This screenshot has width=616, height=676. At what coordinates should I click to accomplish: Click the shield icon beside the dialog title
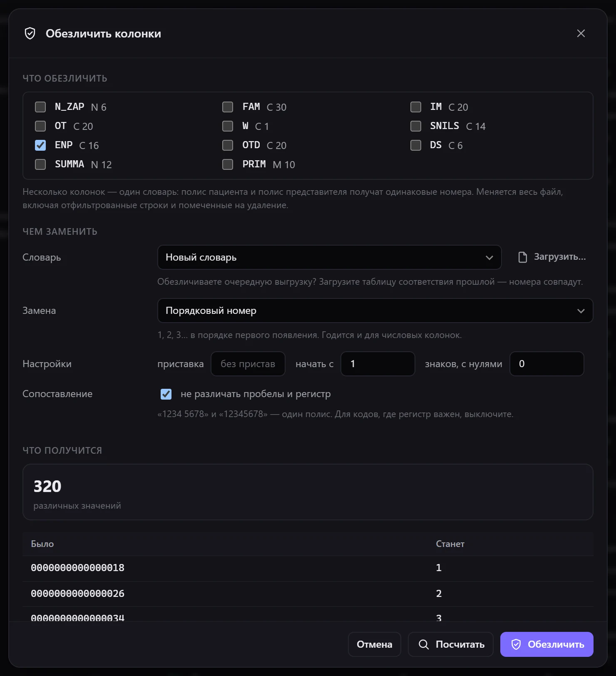30,33
